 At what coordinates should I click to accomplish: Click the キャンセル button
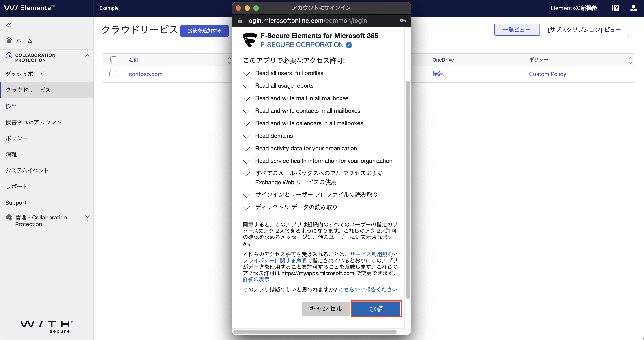[x=326, y=309]
